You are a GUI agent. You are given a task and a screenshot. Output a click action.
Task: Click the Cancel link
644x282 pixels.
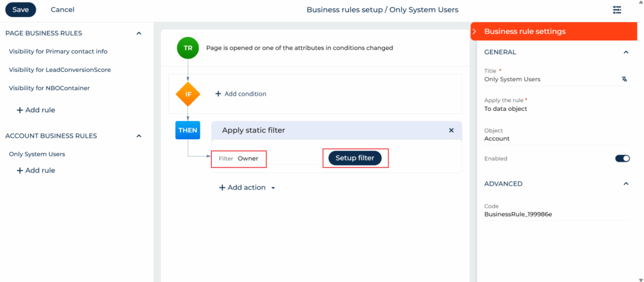(62, 9)
